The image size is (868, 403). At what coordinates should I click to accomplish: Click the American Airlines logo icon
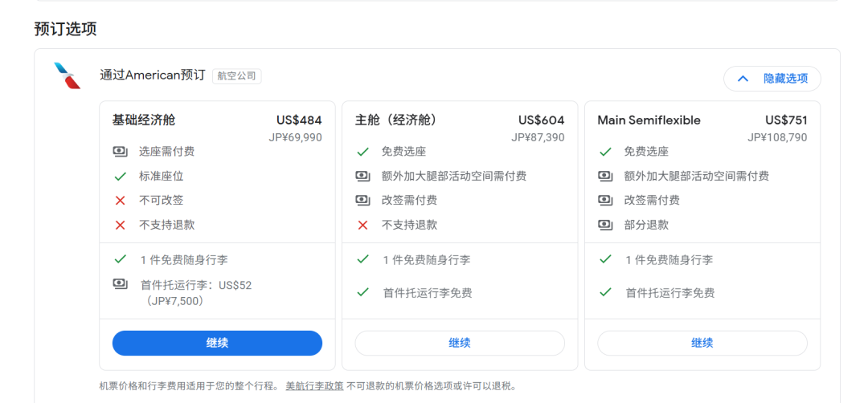(67, 75)
